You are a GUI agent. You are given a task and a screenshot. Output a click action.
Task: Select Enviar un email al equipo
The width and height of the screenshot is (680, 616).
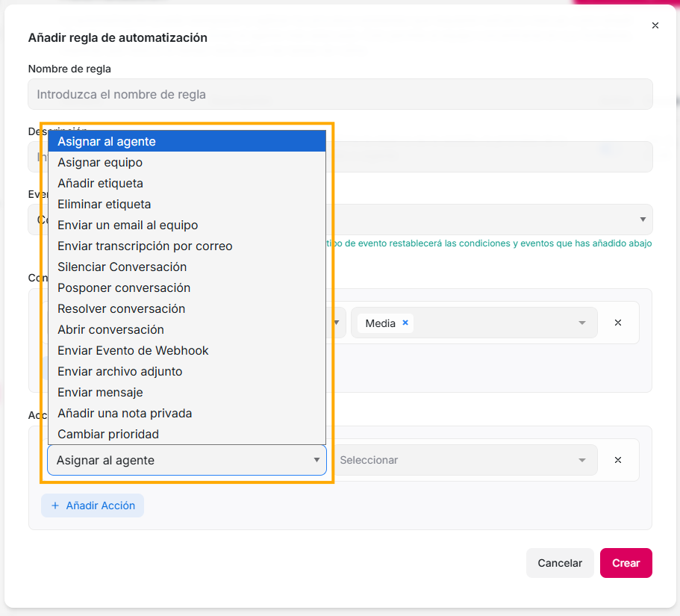tap(128, 225)
